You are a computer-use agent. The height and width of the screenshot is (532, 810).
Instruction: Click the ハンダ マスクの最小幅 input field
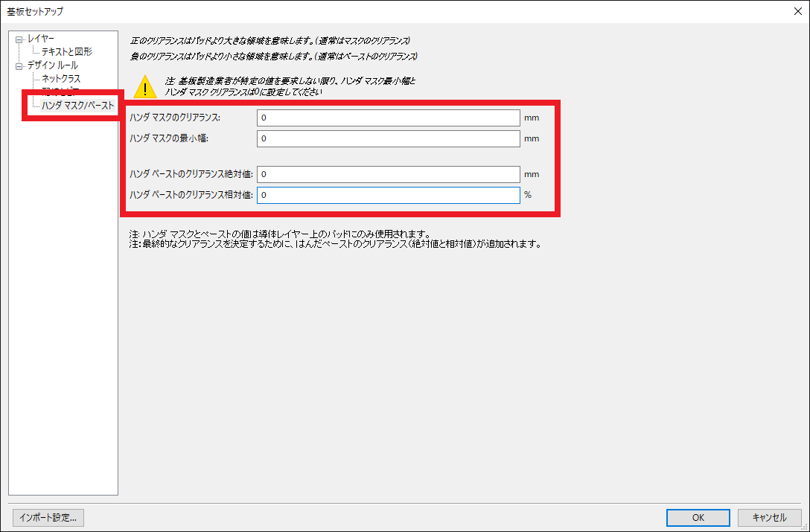coord(388,138)
